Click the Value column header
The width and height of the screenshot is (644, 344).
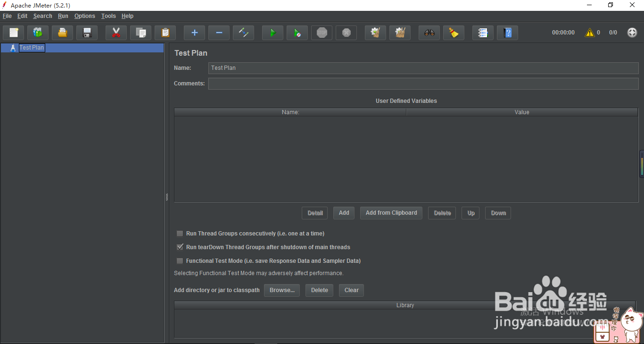tap(522, 112)
